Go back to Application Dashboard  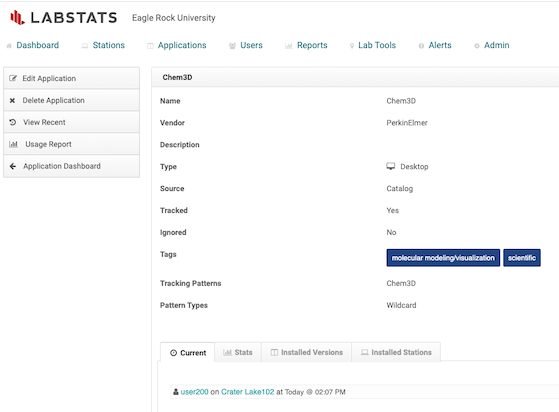pos(71,166)
